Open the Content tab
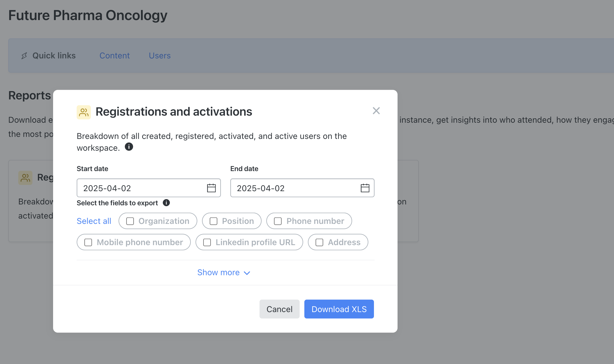This screenshot has width=614, height=364. 114,55
